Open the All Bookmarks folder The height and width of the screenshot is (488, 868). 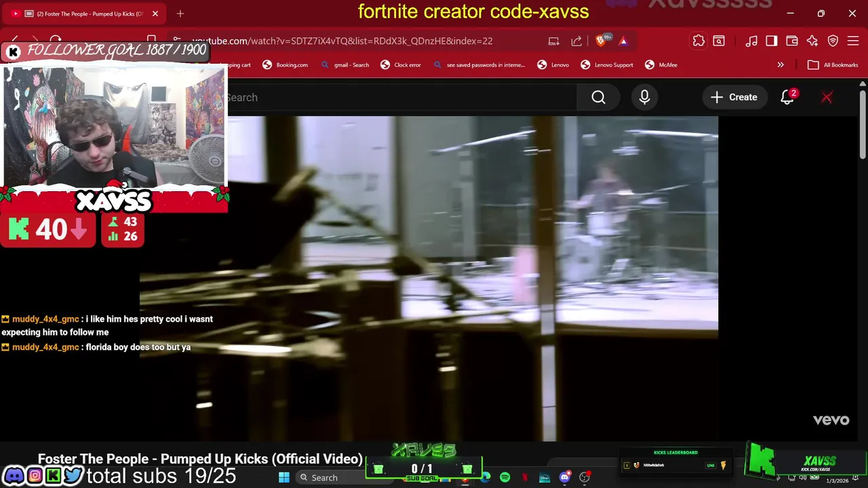point(833,65)
